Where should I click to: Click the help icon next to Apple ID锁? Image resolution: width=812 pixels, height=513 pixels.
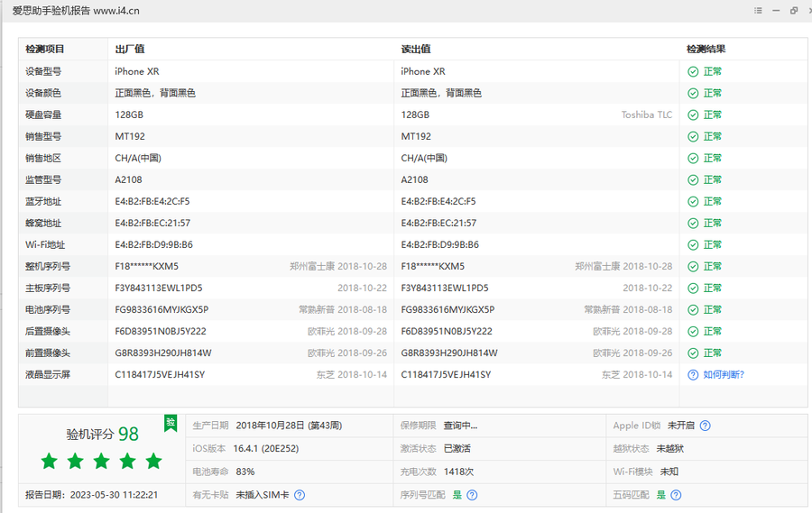706,426
